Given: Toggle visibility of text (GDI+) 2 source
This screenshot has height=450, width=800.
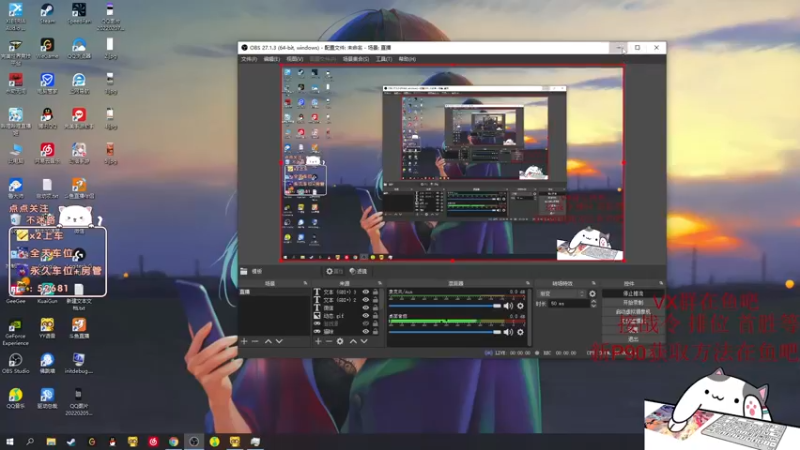Looking at the screenshot, I should pyautogui.click(x=365, y=300).
